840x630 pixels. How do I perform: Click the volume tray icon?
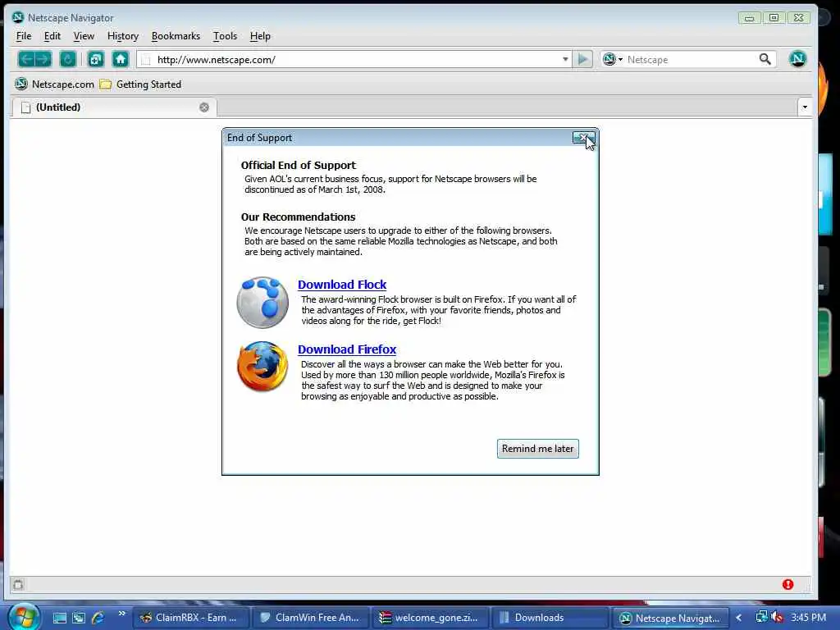[x=778, y=617]
